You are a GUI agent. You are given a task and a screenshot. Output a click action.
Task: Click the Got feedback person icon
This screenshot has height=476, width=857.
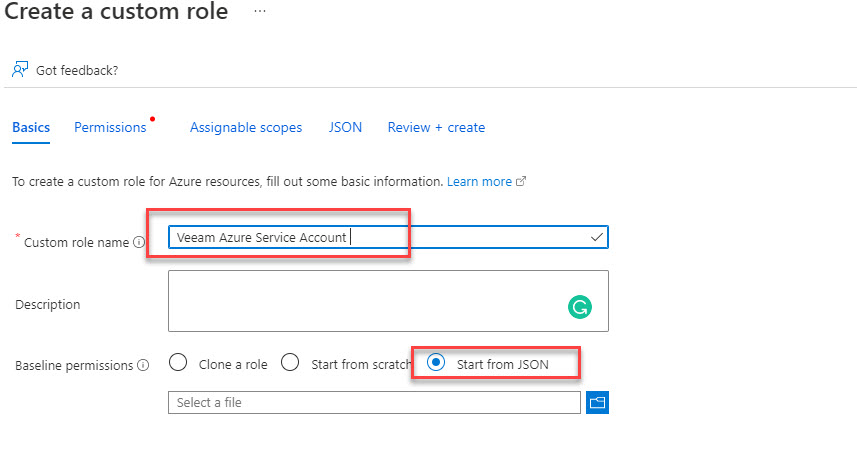pyautogui.click(x=20, y=70)
